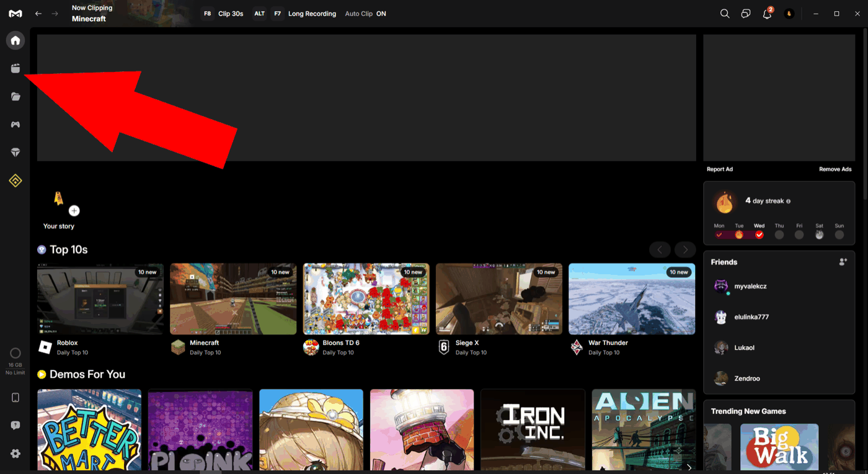
Task: Open the War Thunder Top 10 thumbnail
Action: point(632,299)
